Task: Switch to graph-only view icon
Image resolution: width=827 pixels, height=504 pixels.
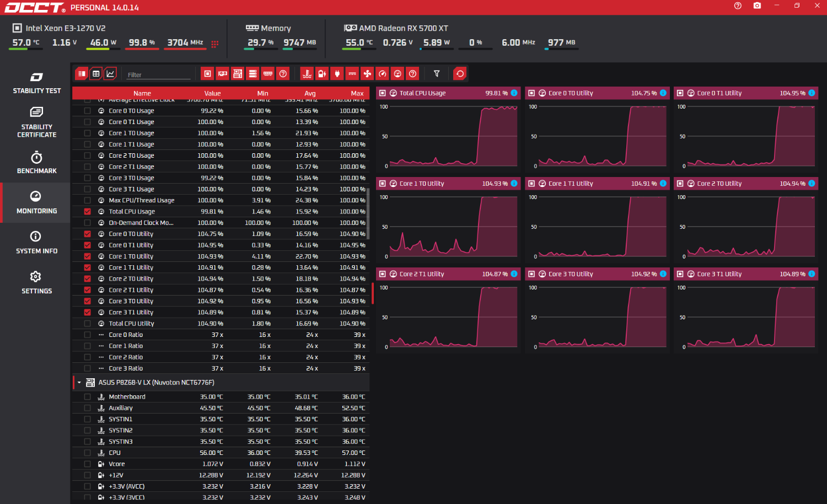Action: pos(110,74)
